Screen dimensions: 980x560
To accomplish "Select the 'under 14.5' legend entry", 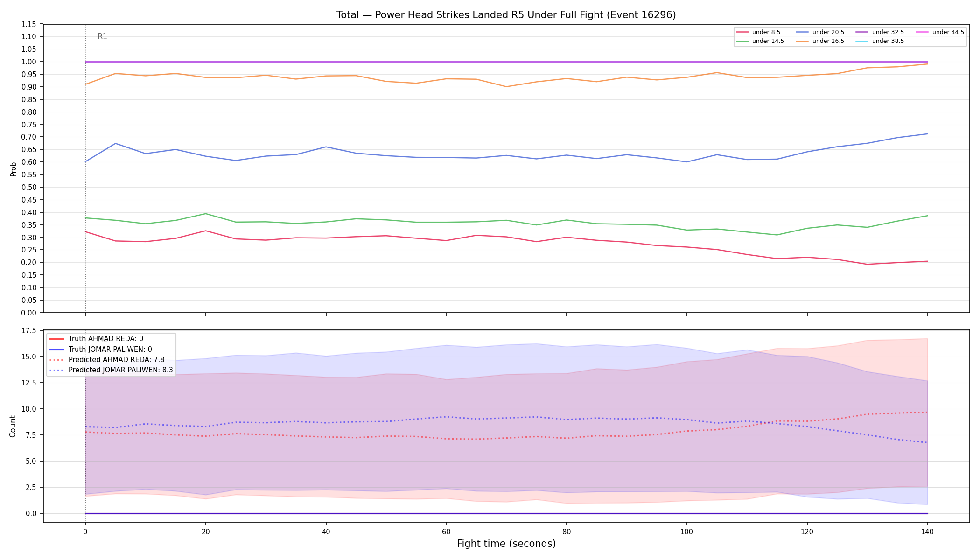I will [760, 41].
